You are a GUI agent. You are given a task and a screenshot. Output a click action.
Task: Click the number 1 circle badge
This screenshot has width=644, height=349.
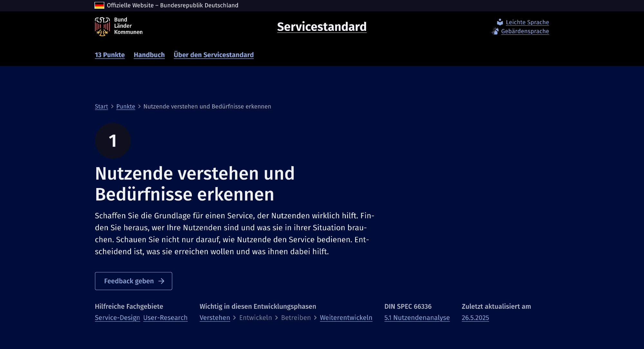point(113,141)
